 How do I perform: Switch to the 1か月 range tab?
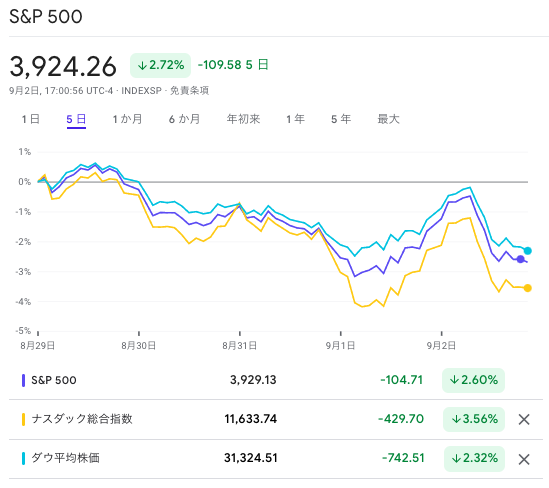pos(127,119)
